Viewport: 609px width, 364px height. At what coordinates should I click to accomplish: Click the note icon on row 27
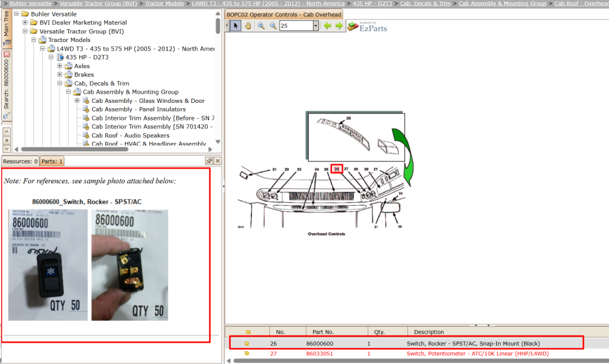(247, 354)
